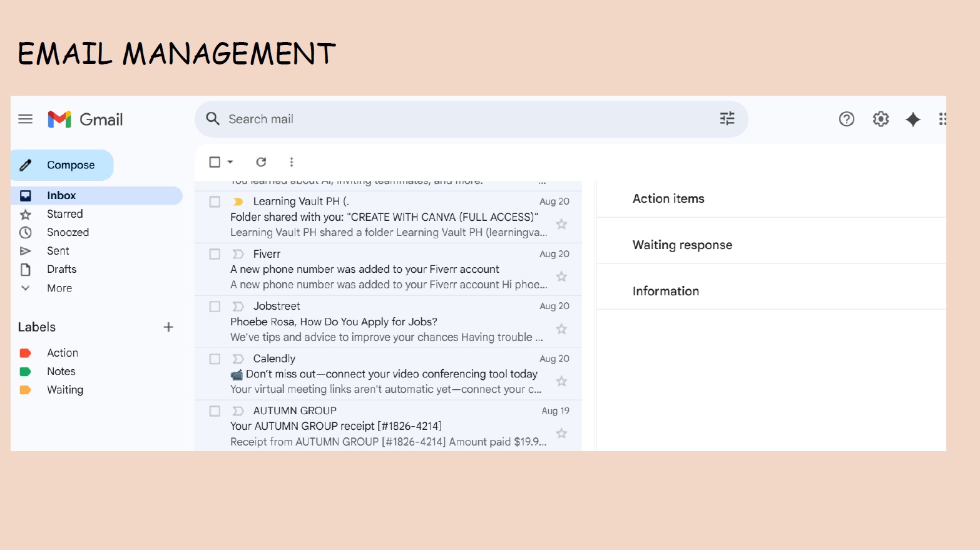The height and width of the screenshot is (550, 980).
Task: Toggle importance marker on AUTUMN GROUP email
Action: (238, 411)
